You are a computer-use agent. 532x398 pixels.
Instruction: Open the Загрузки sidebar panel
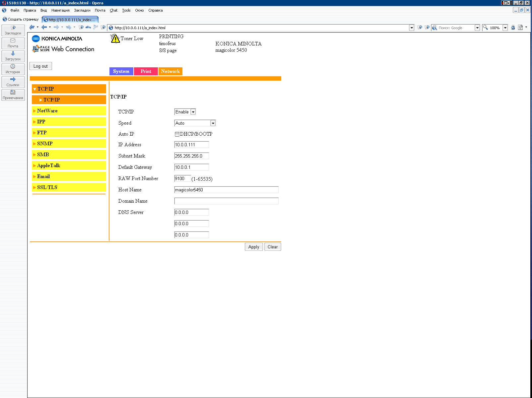pyautogui.click(x=13, y=56)
